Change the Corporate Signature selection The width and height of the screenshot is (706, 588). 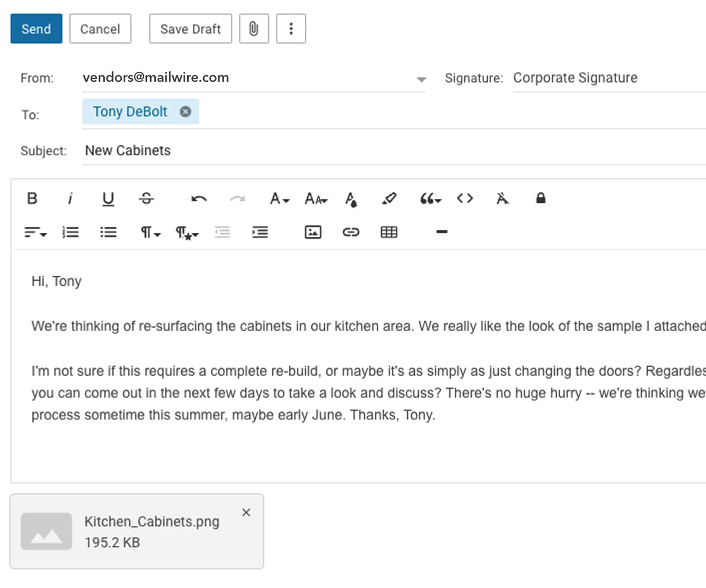[575, 78]
